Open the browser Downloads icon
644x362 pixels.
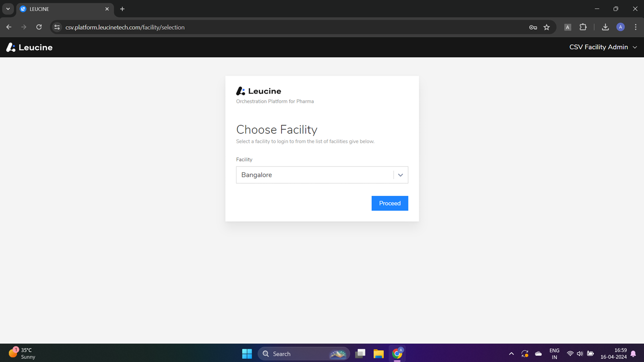click(x=605, y=27)
